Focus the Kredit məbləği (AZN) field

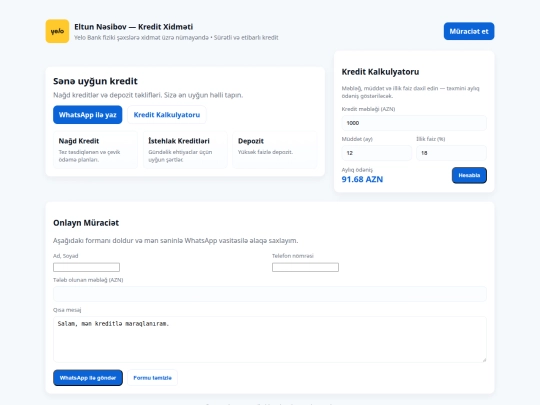point(414,123)
